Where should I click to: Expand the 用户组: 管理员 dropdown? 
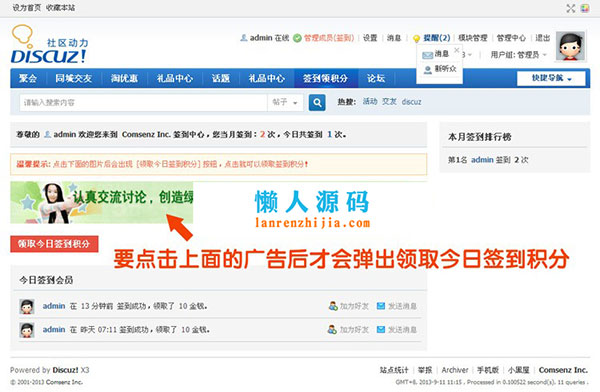tap(518, 55)
